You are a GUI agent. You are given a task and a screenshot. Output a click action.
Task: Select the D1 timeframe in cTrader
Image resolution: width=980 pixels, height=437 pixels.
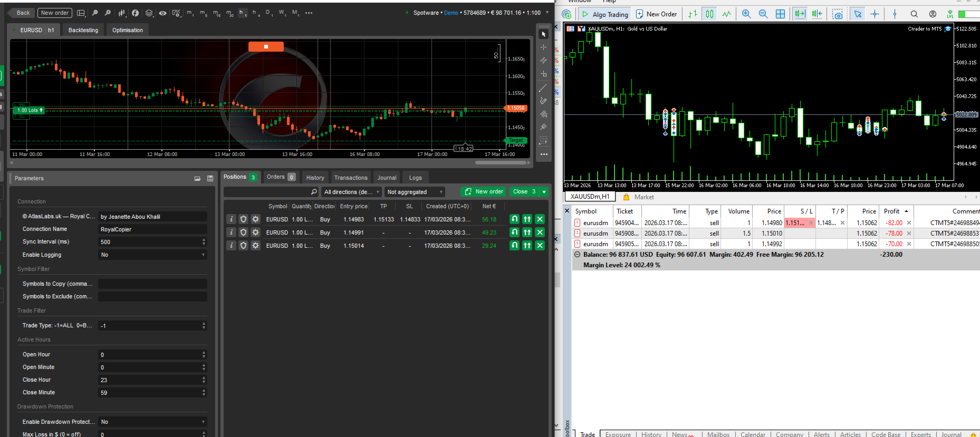[x=268, y=13]
